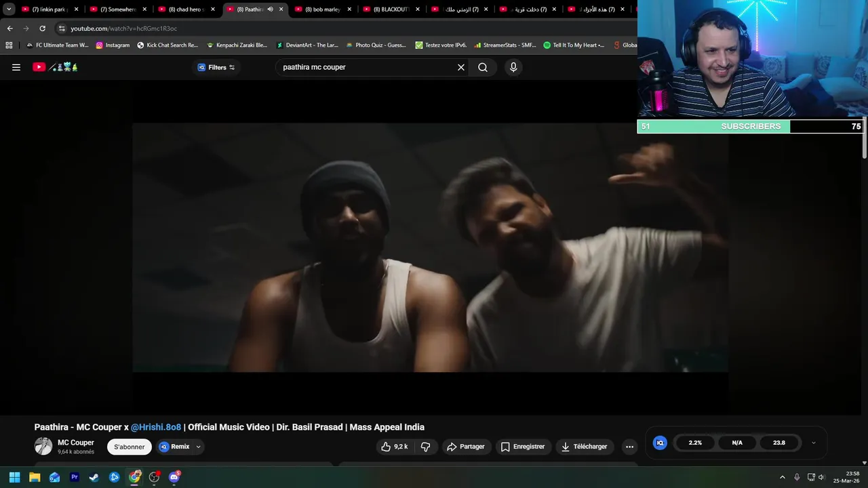Start voice search with the microphone
The image size is (868, 488).
coord(513,67)
